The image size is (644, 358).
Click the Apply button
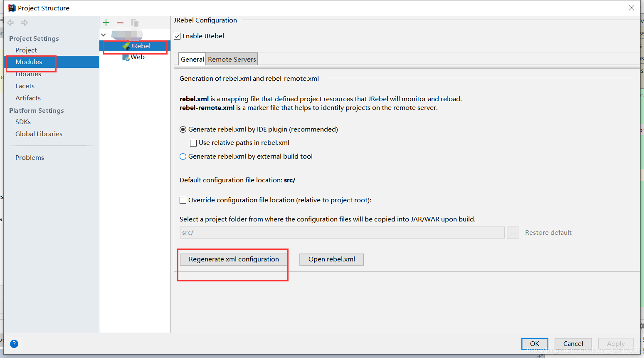click(x=616, y=344)
